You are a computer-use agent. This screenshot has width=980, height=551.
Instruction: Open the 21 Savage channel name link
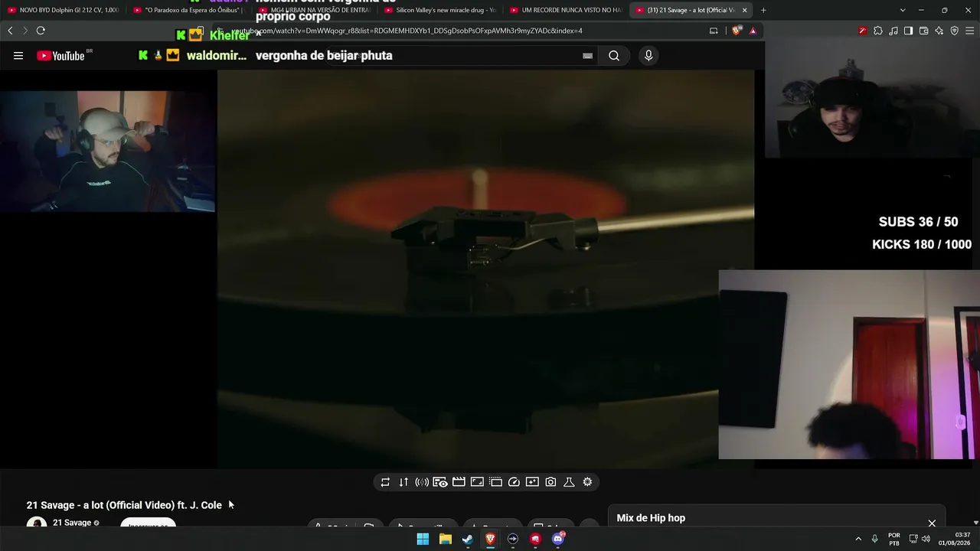[x=72, y=523]
